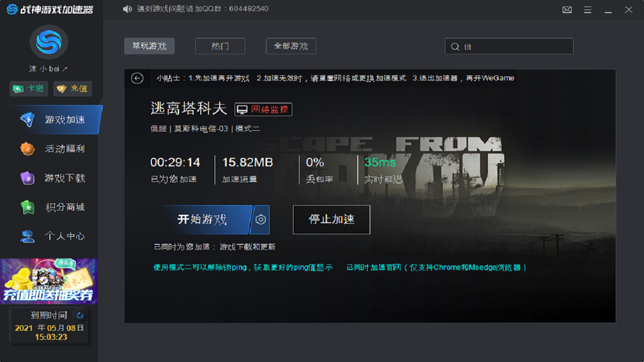The image size is (644, 362).
Task: Select the 常玩游戏 tab
Action: coord(149,46)
